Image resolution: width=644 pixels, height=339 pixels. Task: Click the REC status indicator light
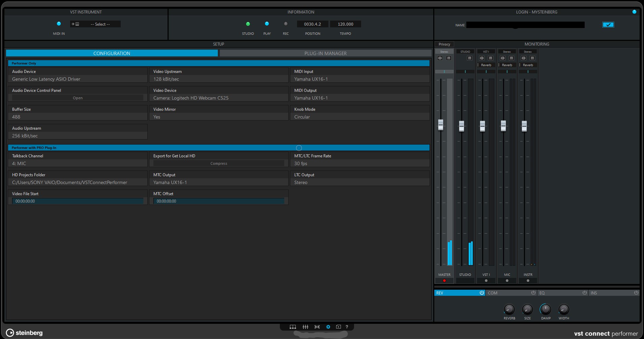[286, 24]
